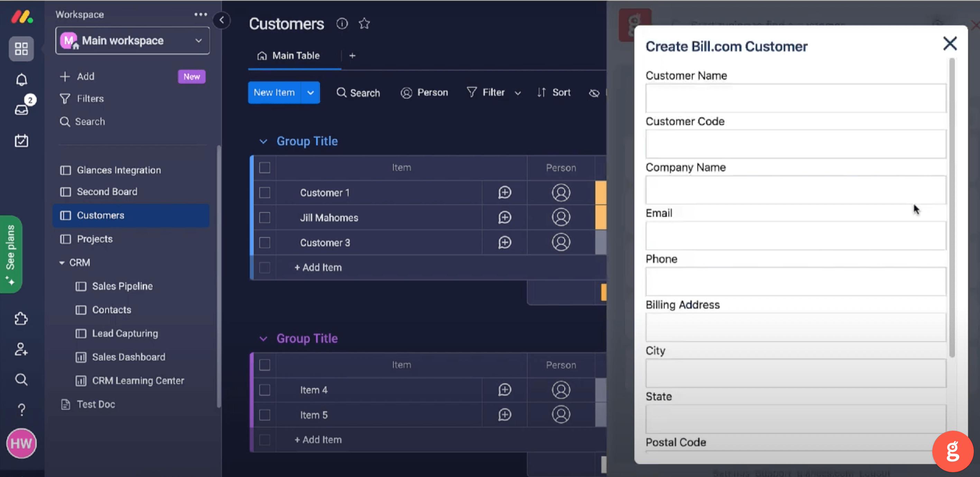Click the Create Bill.com Customer form scrollbar
The width and height of the screenshot is (980, 477).
952,207
